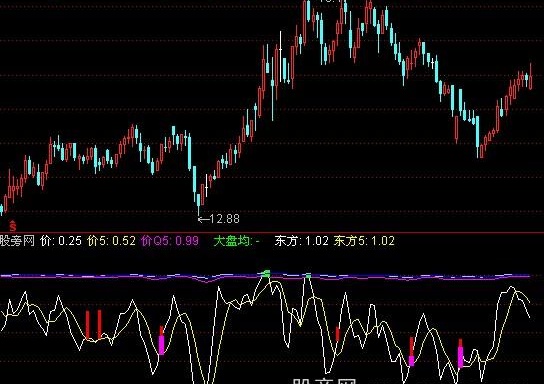The image size is (544, 384).
Task: Click the 东方5: 1.02 indicator value
Action: click(364, 240)
